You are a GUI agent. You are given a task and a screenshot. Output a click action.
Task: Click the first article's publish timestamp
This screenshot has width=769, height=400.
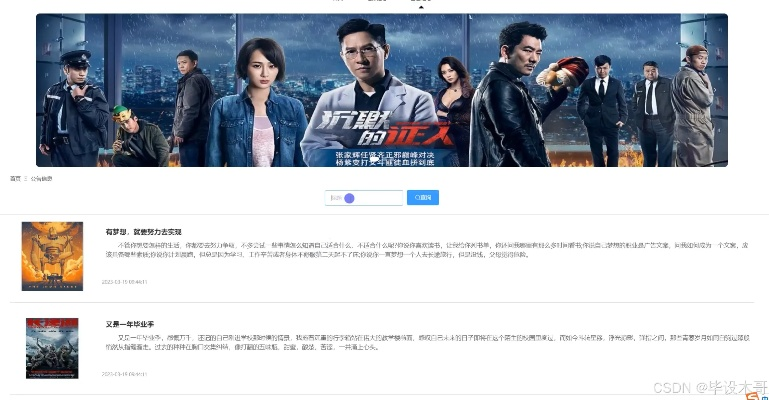pos(125,282)
